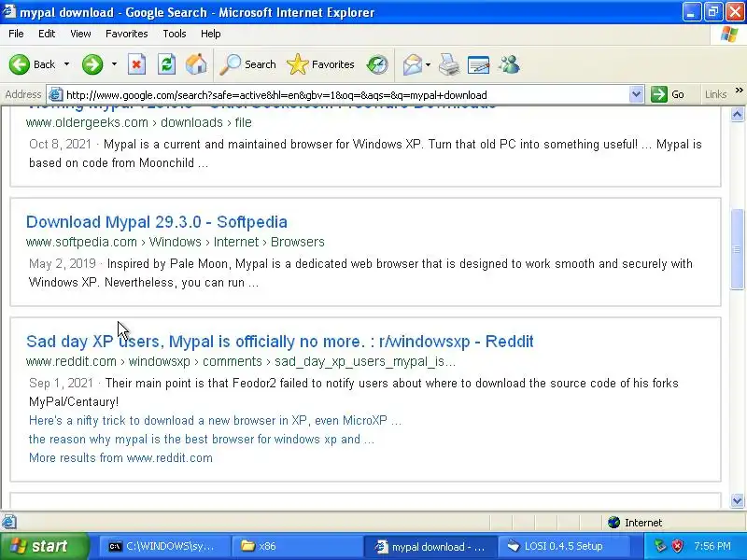Follow 'Here's a nifty trick to download' link

pyautogui.click(x=215, y=421)
